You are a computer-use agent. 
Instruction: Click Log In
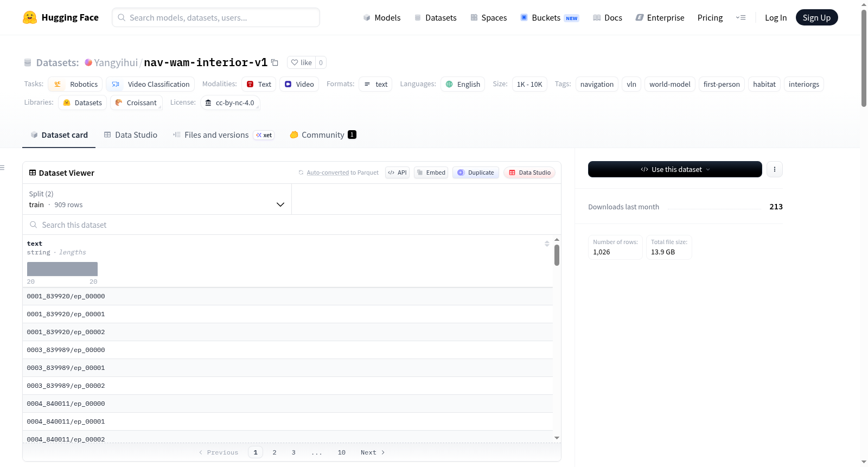tap(776, 18)
